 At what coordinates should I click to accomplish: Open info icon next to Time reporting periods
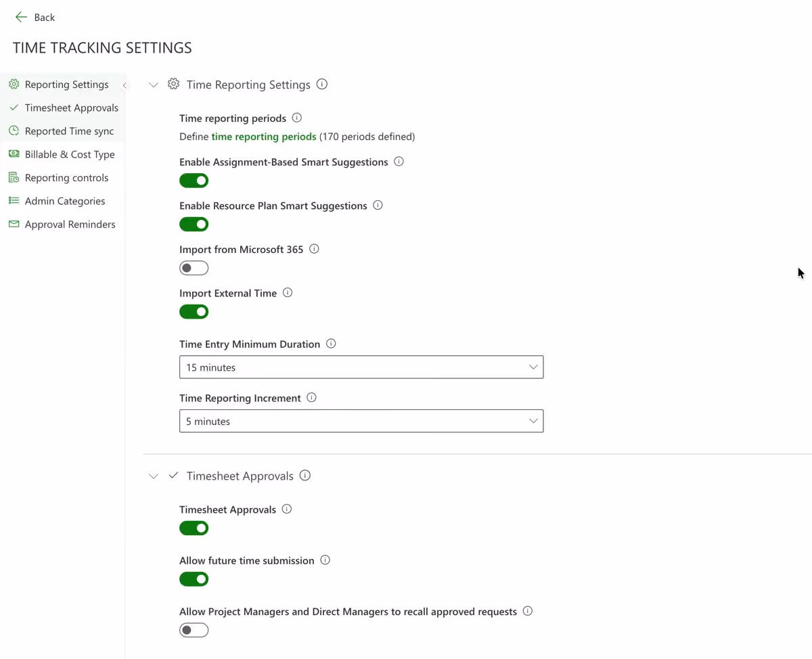point(296,118)
